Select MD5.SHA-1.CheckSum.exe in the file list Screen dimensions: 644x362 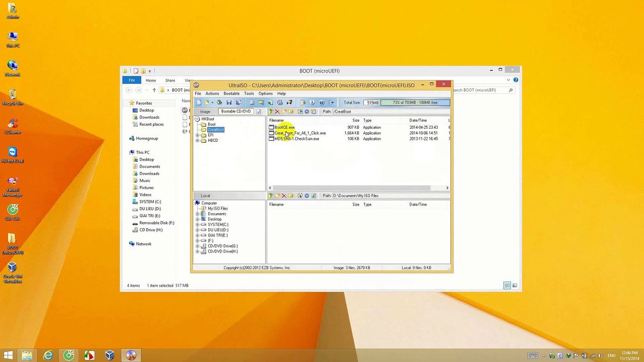(x=297, y=139)
